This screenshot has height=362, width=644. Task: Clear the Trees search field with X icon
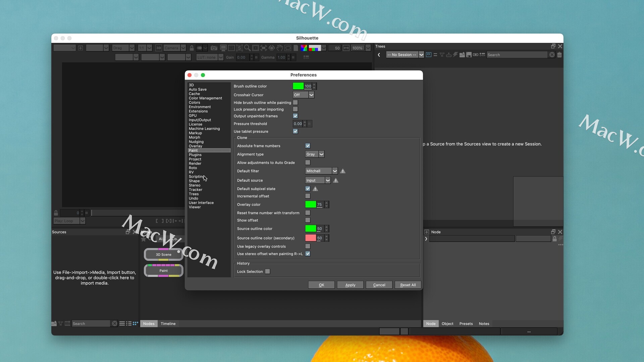[552, 55]
